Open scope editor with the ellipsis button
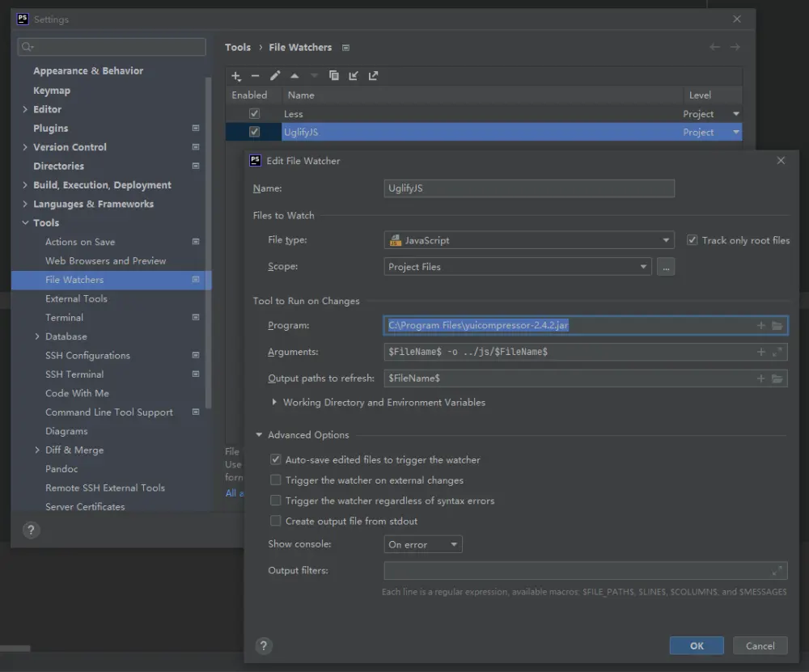 coord(666,267)
